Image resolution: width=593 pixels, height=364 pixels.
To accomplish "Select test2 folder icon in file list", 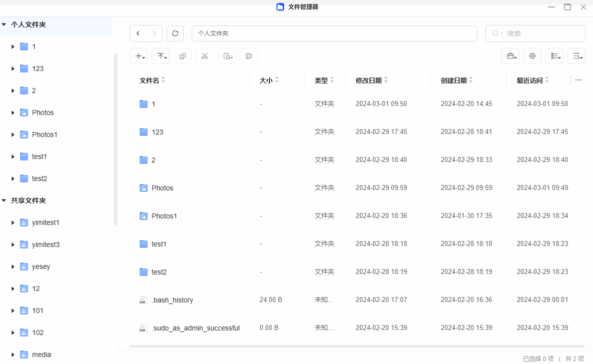I will pyautogui.click(x=143, y=272).
